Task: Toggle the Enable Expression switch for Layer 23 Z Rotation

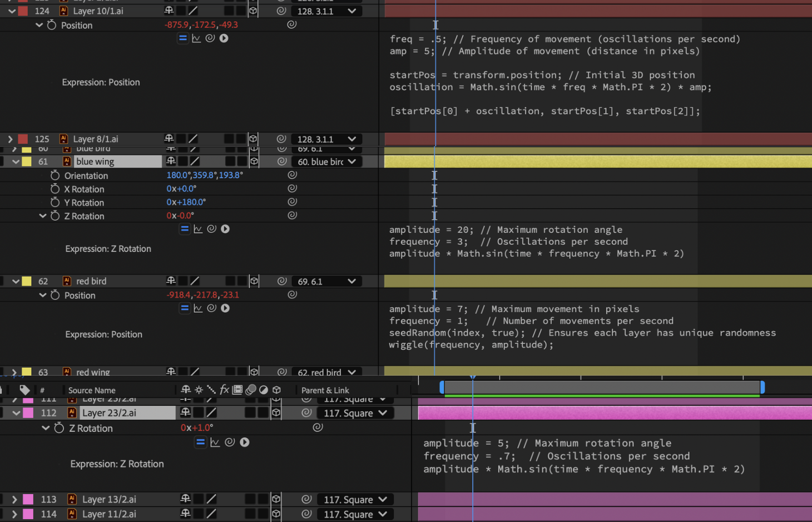Action: tap(200, 442)
